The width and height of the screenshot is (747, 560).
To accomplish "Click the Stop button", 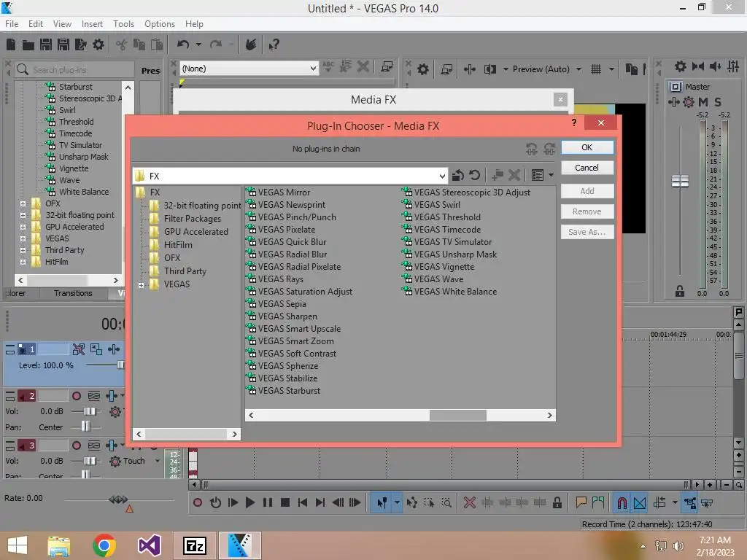I will (x=285, y=502).
